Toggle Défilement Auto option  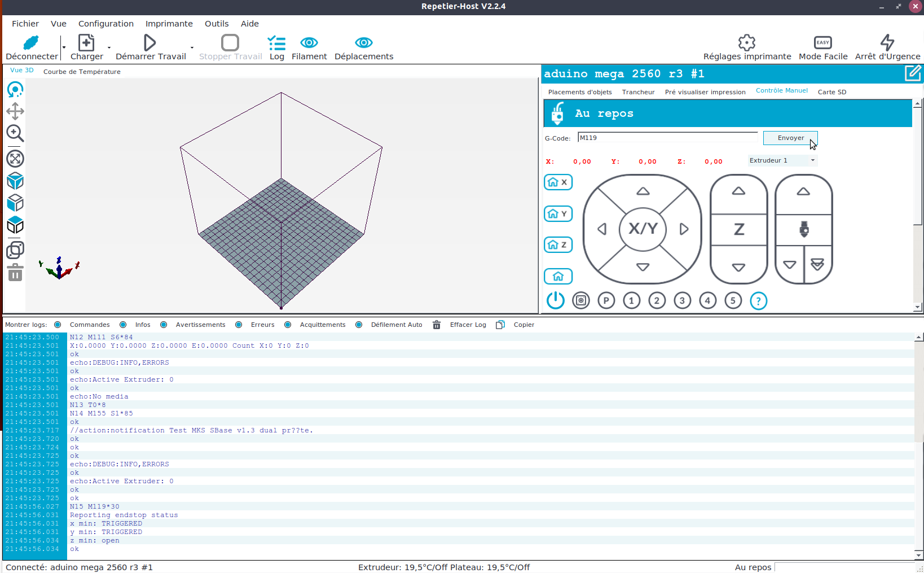click(359, 325)
